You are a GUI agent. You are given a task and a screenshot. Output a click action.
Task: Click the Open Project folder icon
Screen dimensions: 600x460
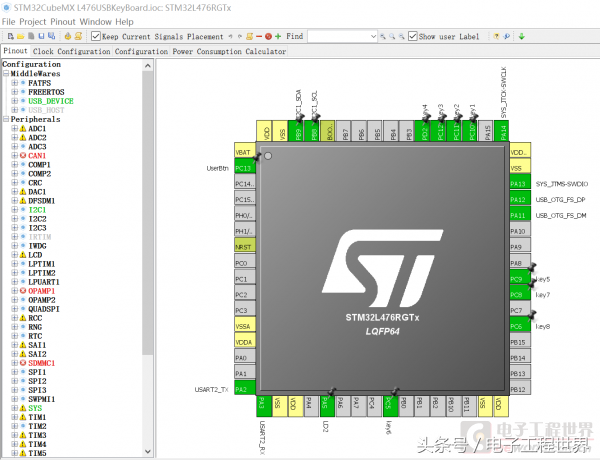21,36
